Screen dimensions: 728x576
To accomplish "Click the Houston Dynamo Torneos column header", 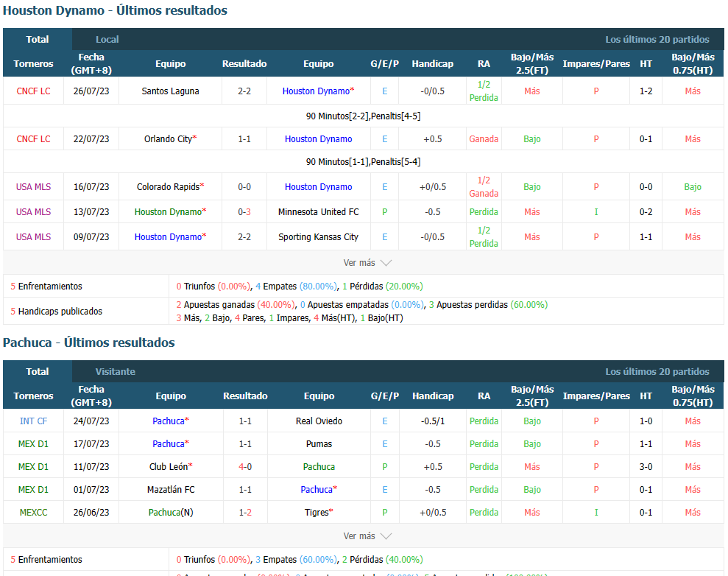I will point(33,63).
